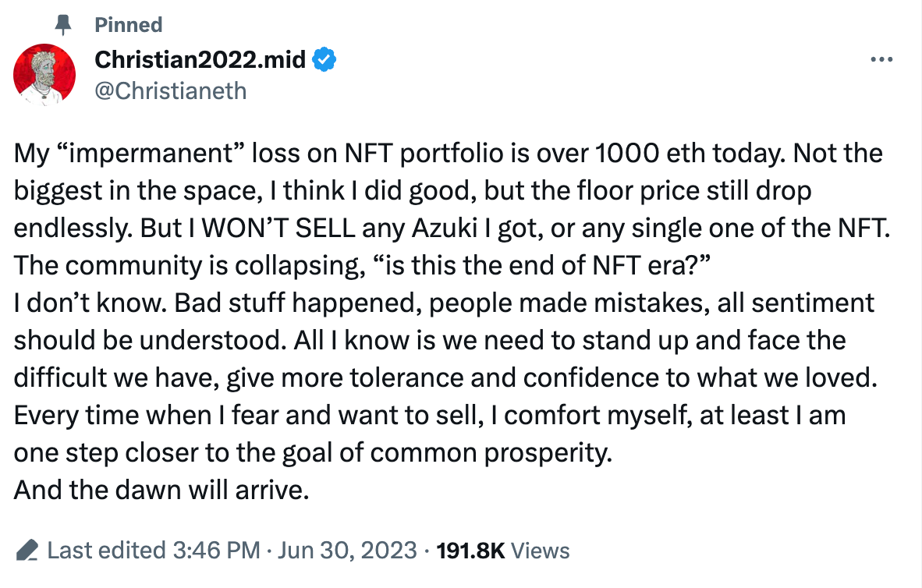Click the pin icon above the tweet
The width and height of the screenshot is (922, 588).
click(x=64, y=25)
